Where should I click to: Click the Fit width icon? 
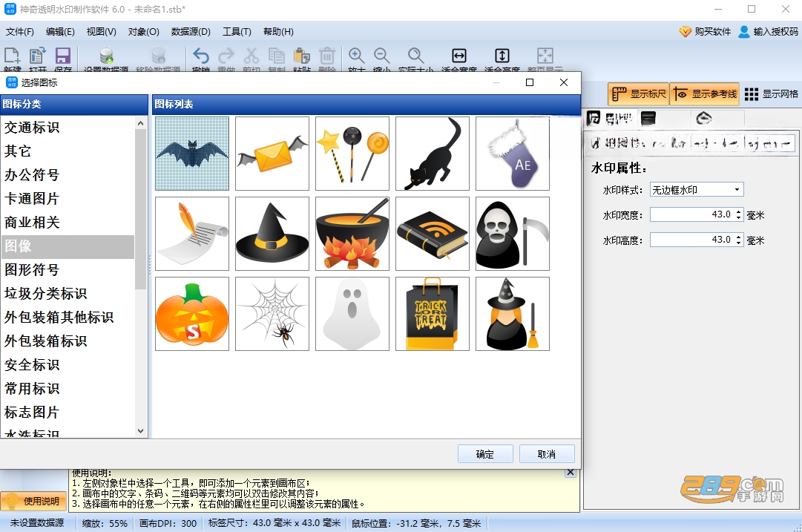458,56
